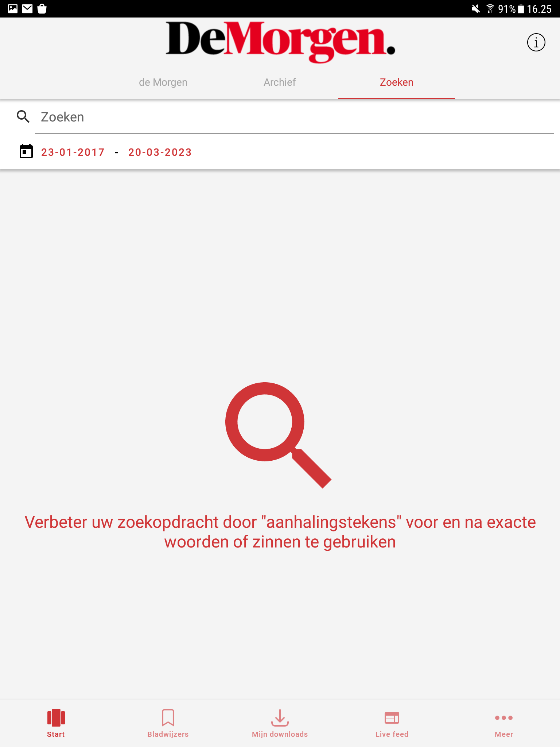
Task: Open the Meer three-dots menu
Action: point(504,723)
